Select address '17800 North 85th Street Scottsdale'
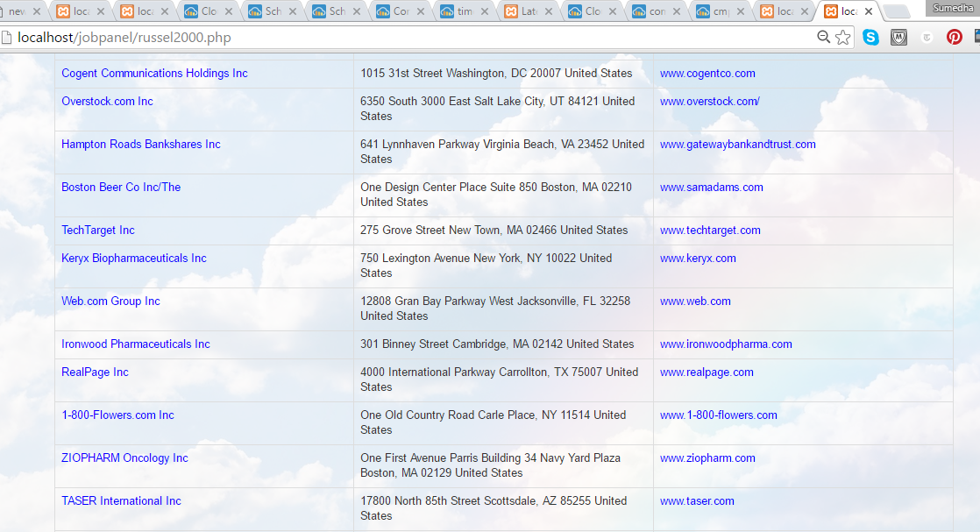Image resolution: width=980 pixels, height=532 pixels. tap(451, 500)
